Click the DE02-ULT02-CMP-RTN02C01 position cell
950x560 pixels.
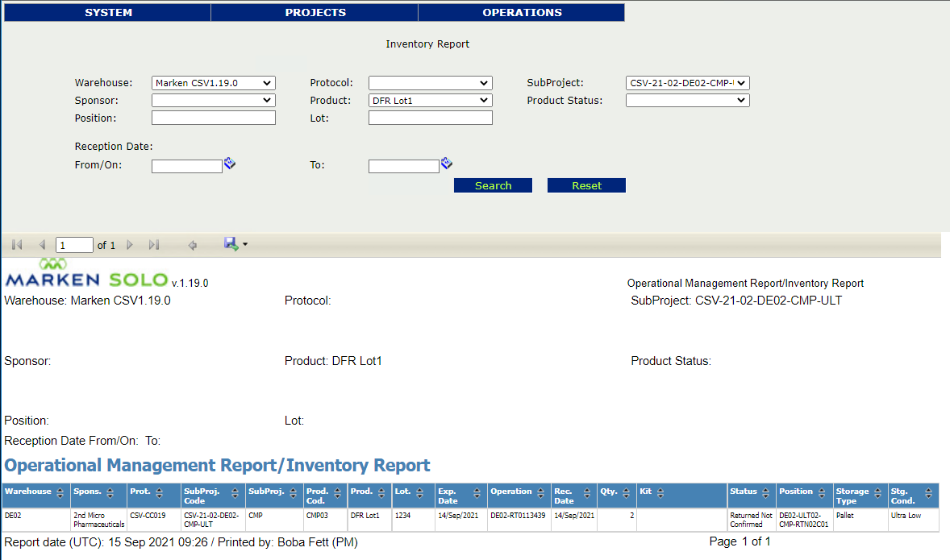pos(804,520)
